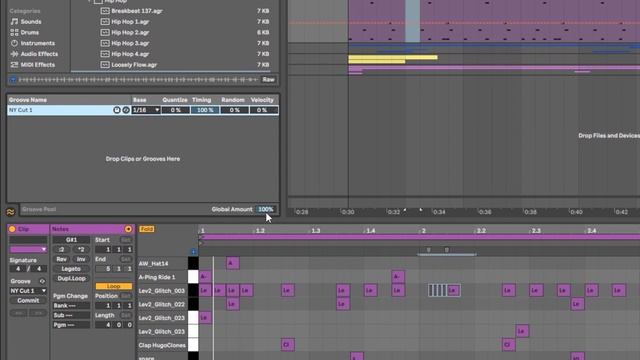Click the Lev2_Glitch_003 row label

[x=162, y=291]
